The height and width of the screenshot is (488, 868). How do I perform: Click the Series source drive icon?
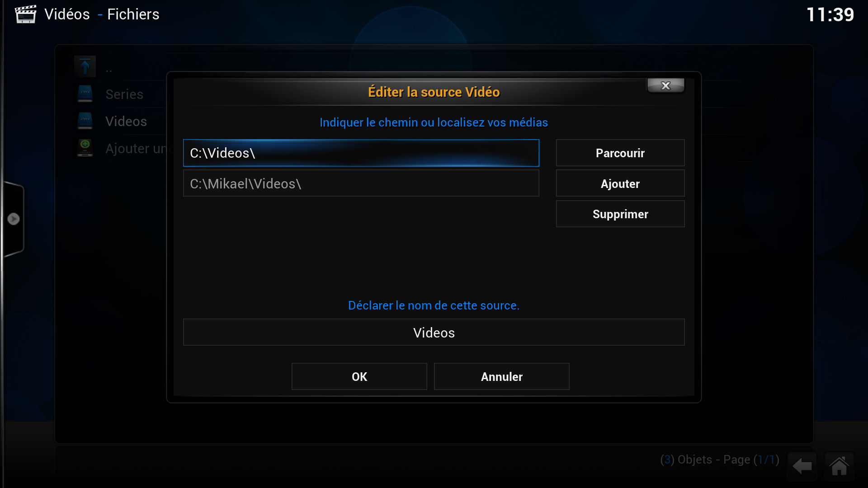tap(85, 94)
